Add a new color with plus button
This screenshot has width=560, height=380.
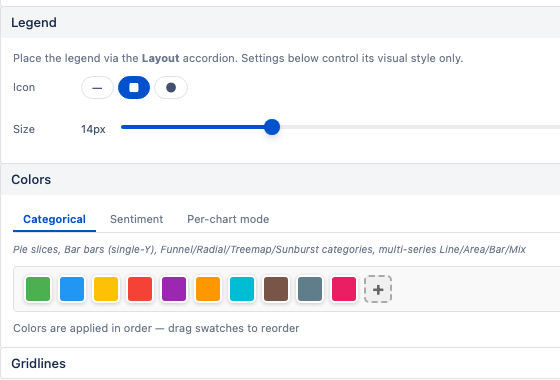[x=378, y=289]
